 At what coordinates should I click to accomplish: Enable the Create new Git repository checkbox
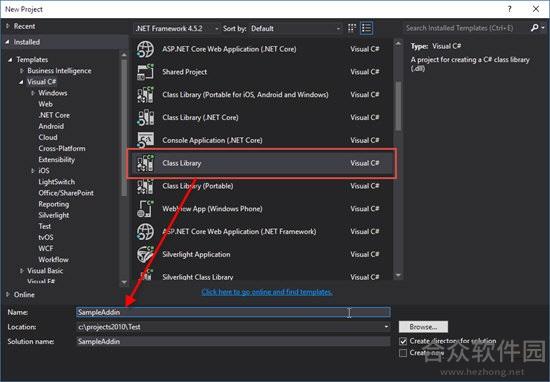click(403, 353)
